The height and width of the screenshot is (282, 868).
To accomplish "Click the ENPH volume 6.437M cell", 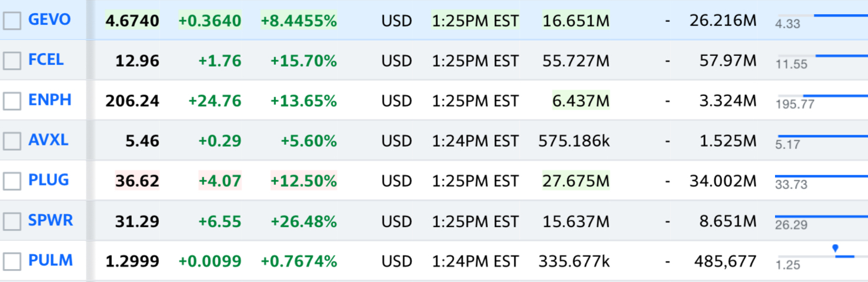I will click(x=581, y=101).
